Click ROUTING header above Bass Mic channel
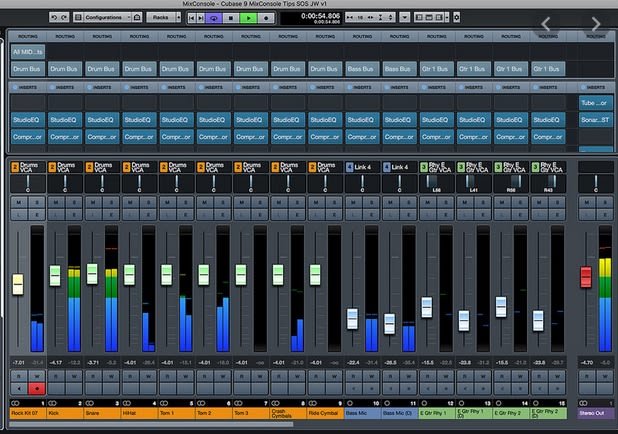This screenshot has height=434, width=618. pos(362,36)
